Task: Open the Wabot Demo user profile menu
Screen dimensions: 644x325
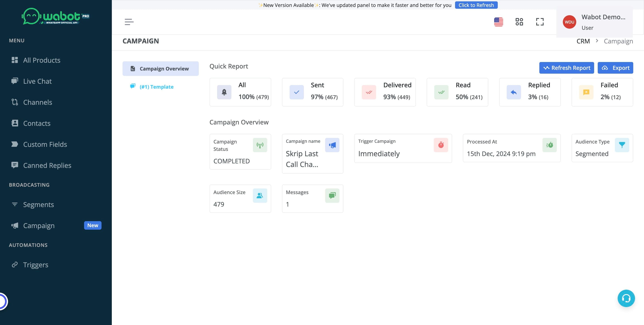Action: tap(595, 22)
